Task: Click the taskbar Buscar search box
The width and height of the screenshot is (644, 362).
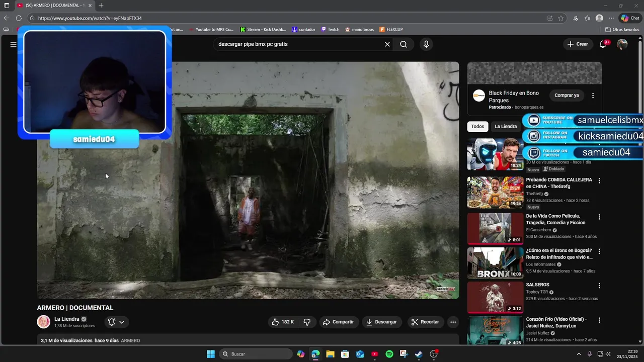Action: [x=256, y=354]
